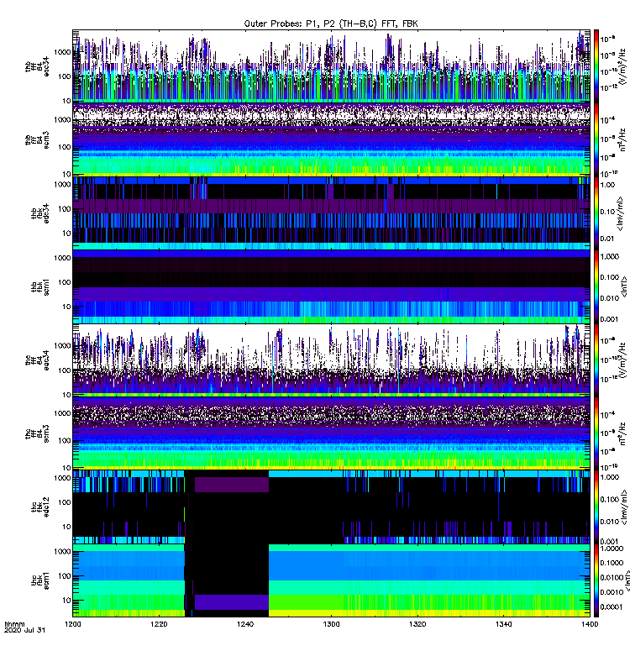Click the '100' frequency tick of thc fbk edc12
Viewport: 630px width, 672px height.
click(65, 502)
